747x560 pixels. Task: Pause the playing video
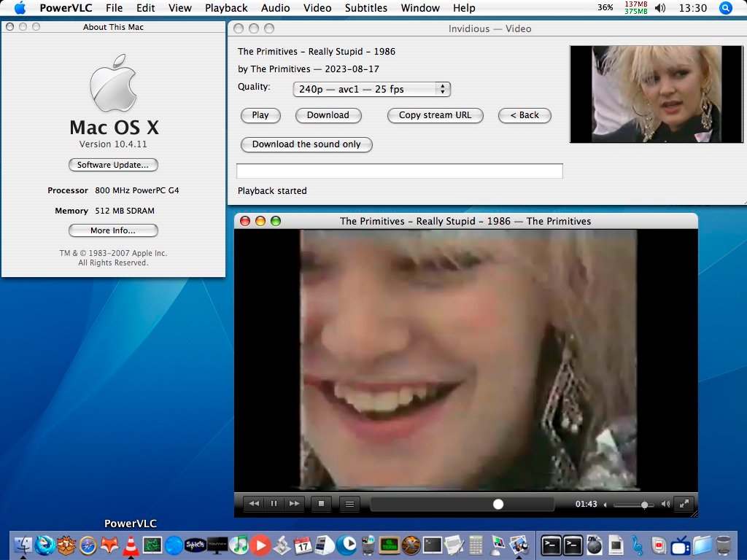[x=274, y=504]
